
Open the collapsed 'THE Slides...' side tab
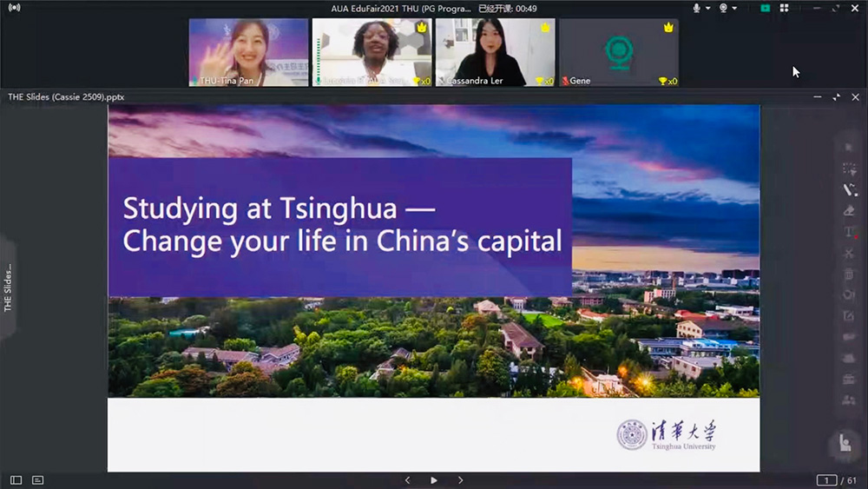(8, 287)
